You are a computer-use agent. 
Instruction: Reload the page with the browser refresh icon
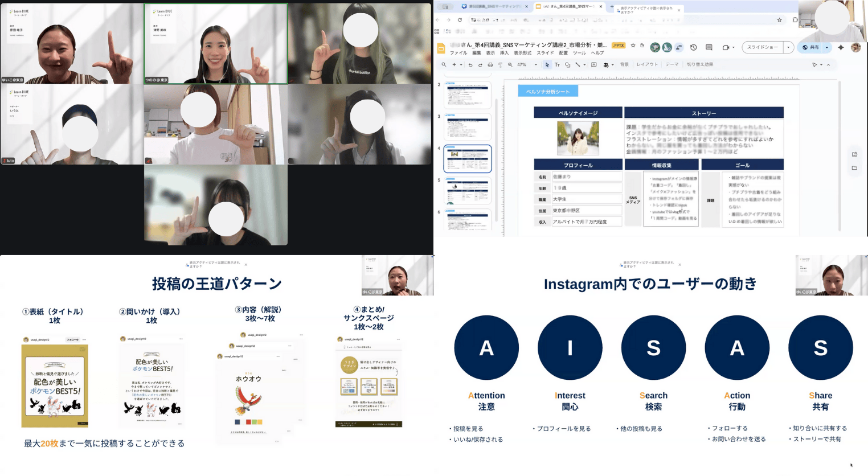460,20
